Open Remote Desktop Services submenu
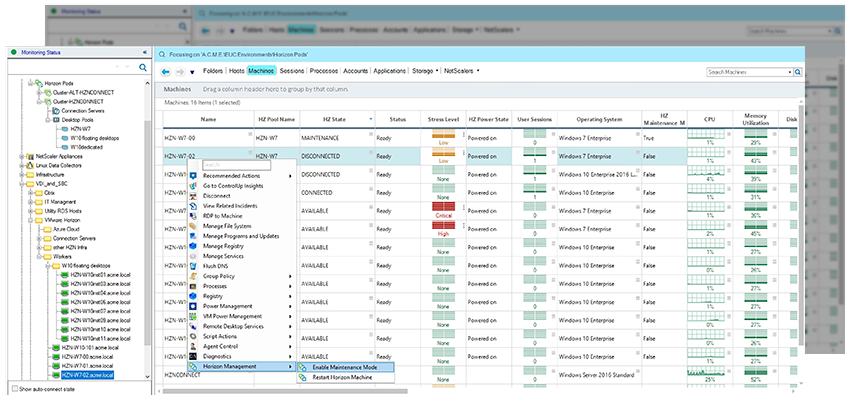 click(241, 326)
